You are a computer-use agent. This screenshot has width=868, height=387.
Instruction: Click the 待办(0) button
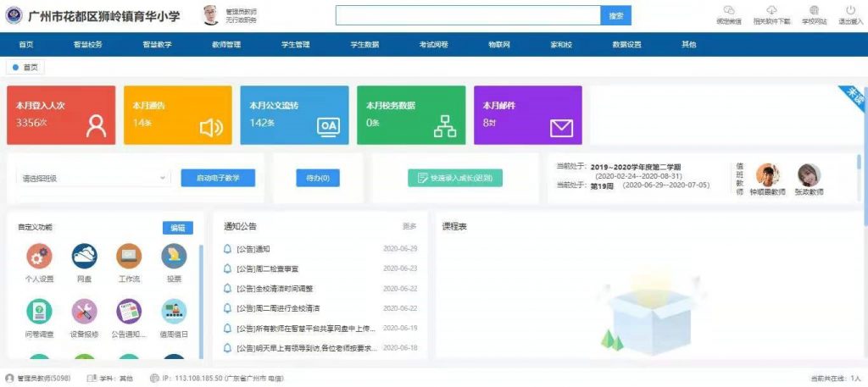pos(317,178)
